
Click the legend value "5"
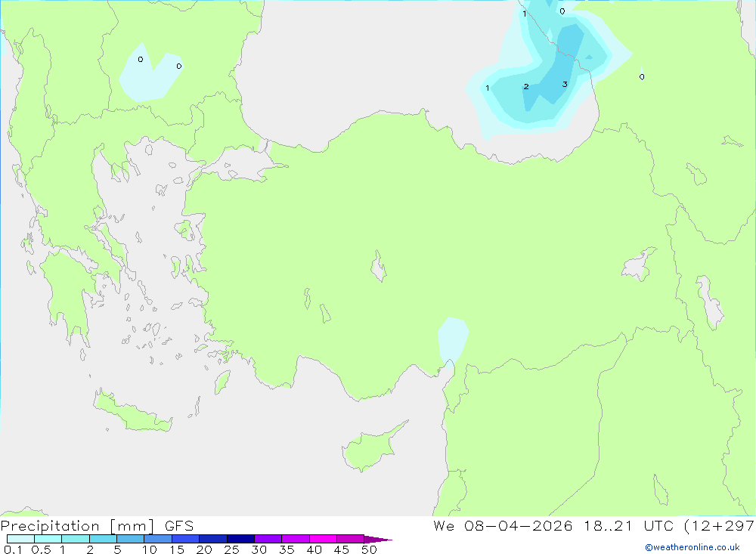[117, 549]
